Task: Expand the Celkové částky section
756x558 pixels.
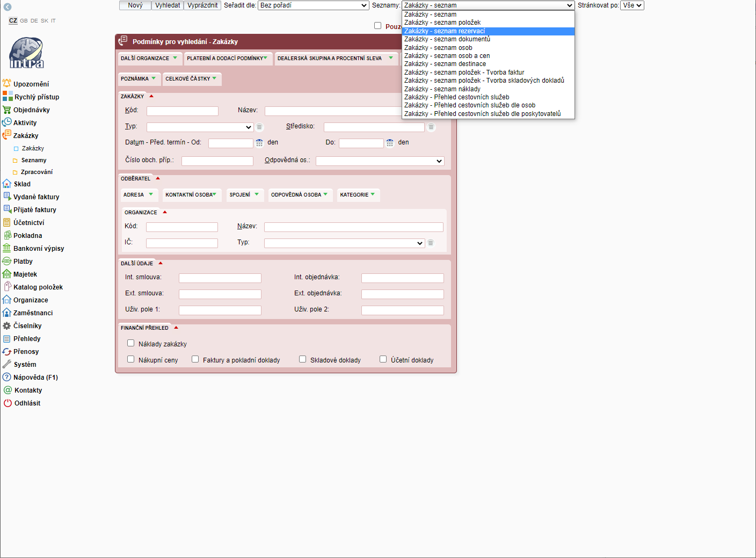Action: [x=191, y=79]
